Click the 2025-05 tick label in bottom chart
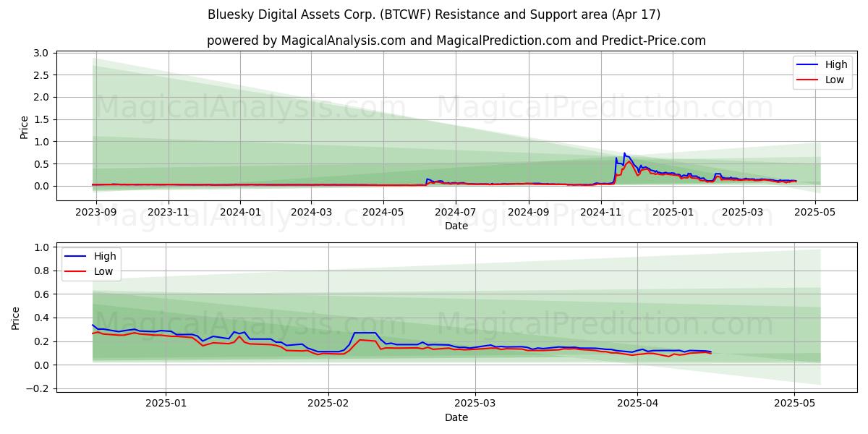 click(x=794, y=404)
